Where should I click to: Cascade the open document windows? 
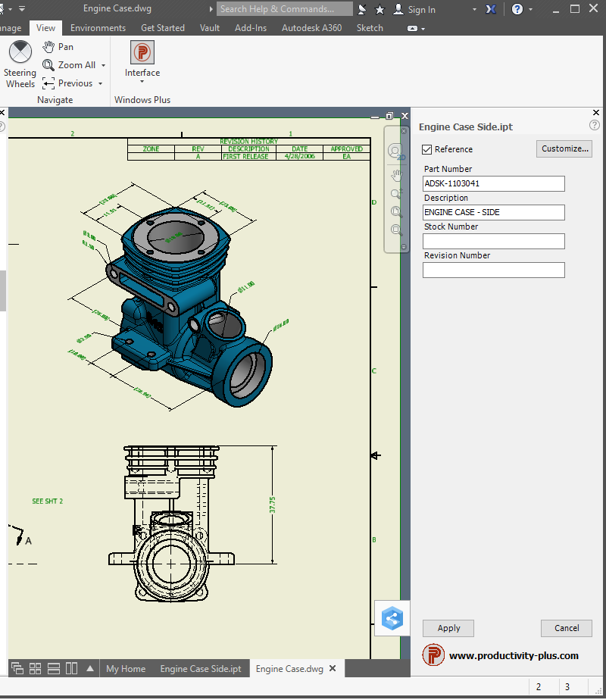pos(17,669)
